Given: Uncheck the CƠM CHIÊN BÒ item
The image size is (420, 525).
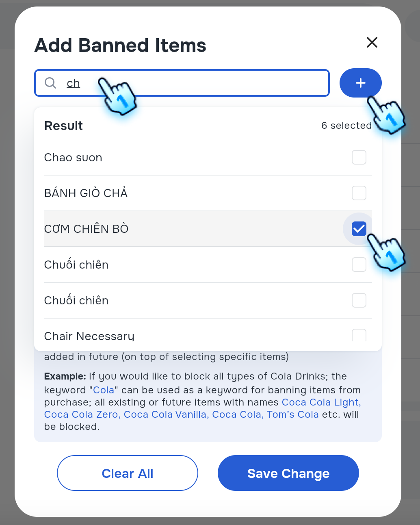Looking at the screenshot, I should (359, 229).
